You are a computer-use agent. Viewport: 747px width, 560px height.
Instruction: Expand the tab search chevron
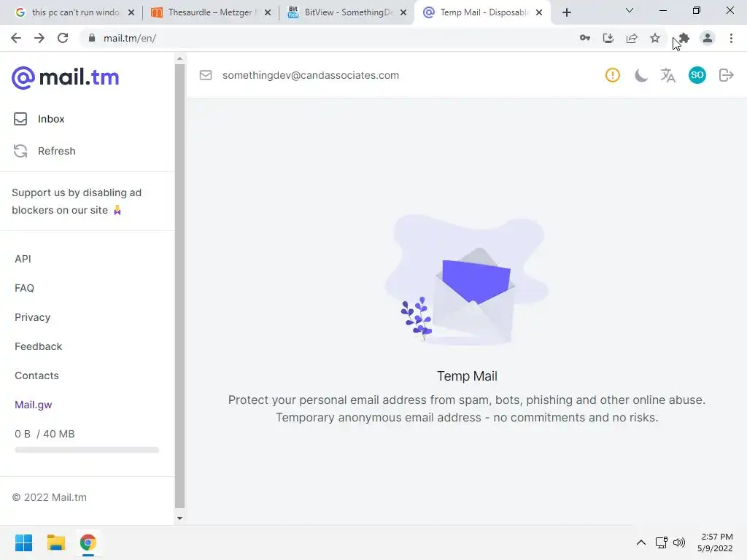tap(630, 10)
